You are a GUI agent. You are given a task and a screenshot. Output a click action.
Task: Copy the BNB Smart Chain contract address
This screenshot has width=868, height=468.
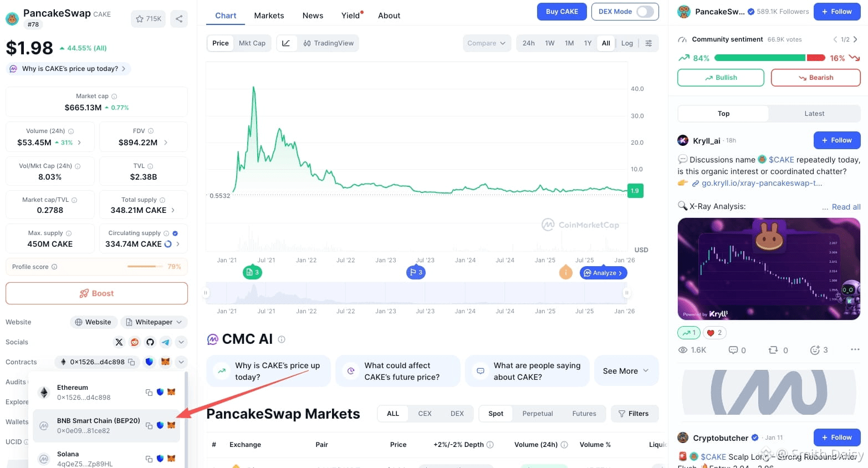[x=149, y=425]
